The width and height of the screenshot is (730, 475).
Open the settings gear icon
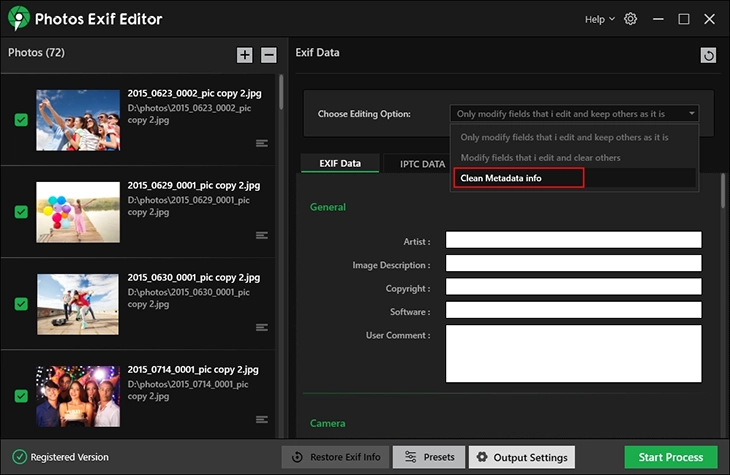630,19
